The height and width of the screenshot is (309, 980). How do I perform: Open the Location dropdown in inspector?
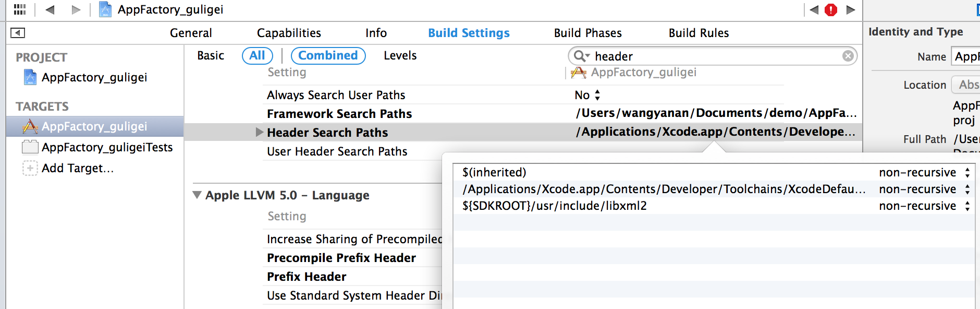coord(966,85)
